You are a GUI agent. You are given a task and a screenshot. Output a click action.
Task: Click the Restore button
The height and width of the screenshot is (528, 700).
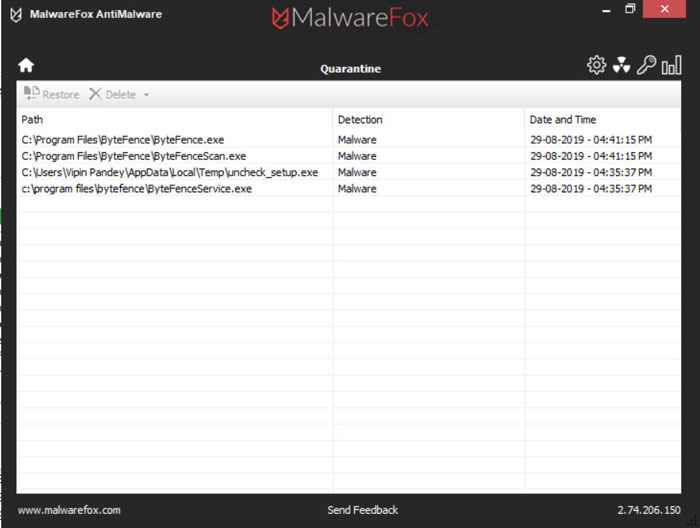(x=52, y=95)
